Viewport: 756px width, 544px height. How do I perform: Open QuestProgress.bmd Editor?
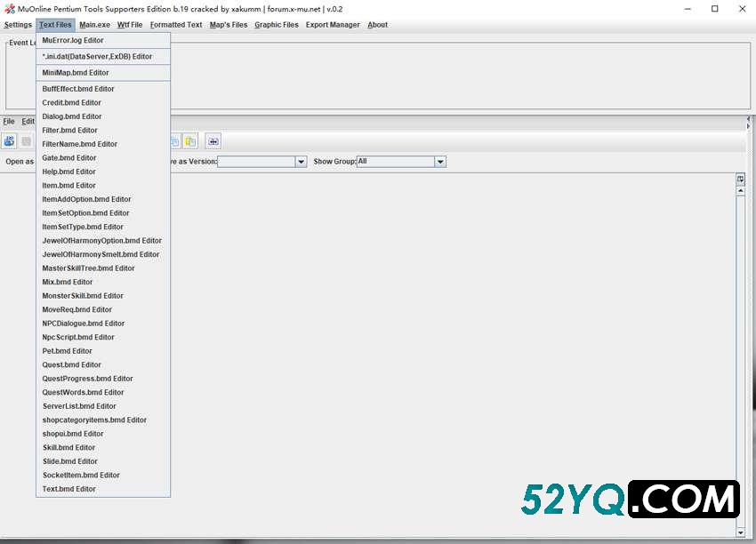point(103,379)
